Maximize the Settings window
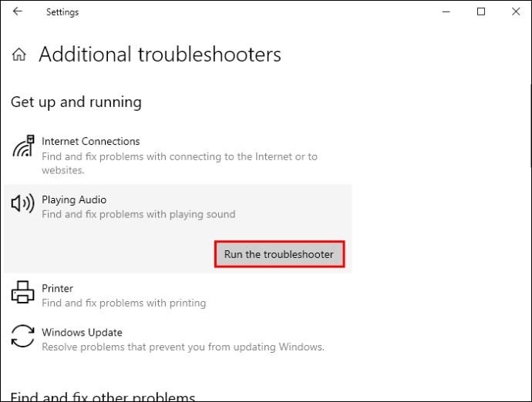532x402 pixels. [x=481, y=12]
